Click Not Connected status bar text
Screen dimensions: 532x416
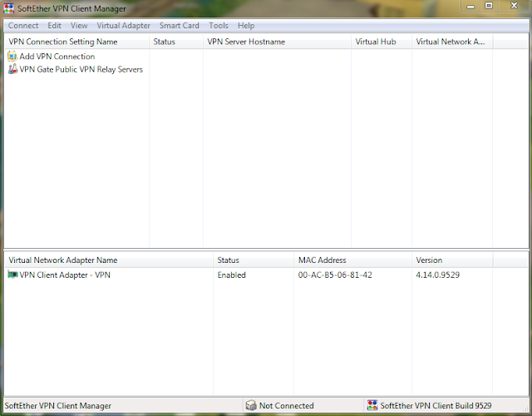(286, 405)
